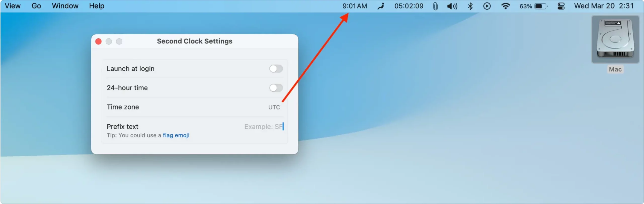The image size is (644, 204).
Task: Click the writing hand menu bar icon
Action: pyautogui.click(x=381, y=6)
